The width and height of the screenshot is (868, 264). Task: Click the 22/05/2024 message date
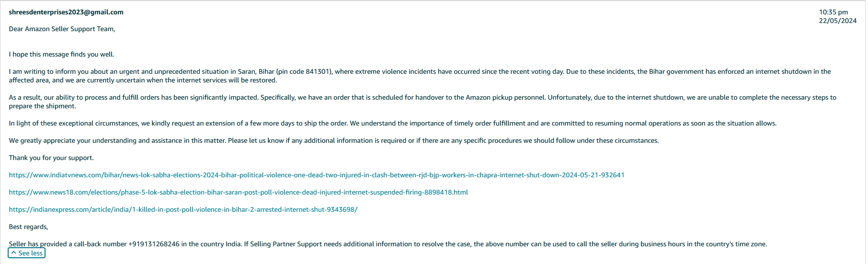point(838,21)
